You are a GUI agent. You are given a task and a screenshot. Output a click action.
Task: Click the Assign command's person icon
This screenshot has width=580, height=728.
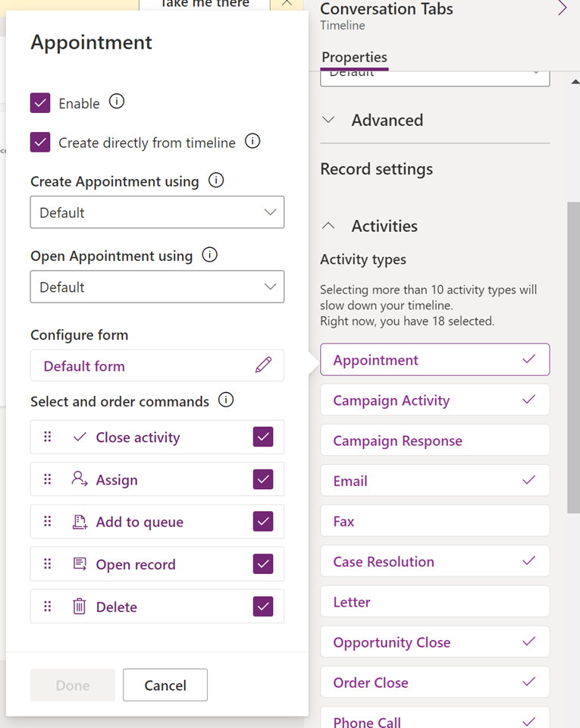tap(77, 479)
